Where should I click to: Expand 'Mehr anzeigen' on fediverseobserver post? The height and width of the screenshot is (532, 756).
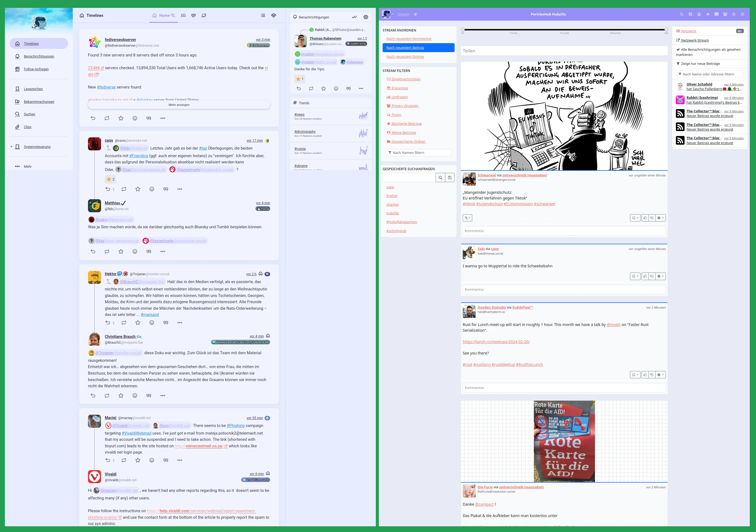(x=179, y=105)
